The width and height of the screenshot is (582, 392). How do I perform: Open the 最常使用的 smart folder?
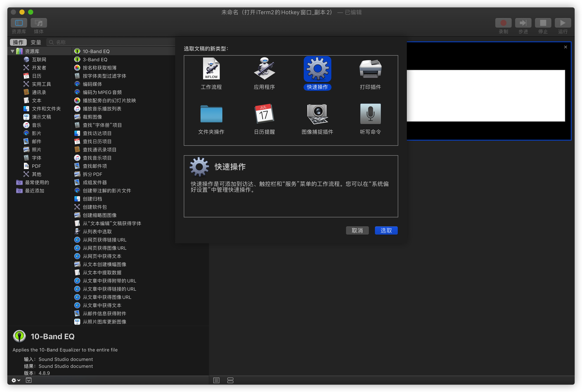pyautogui.click(x=37, y=182)
